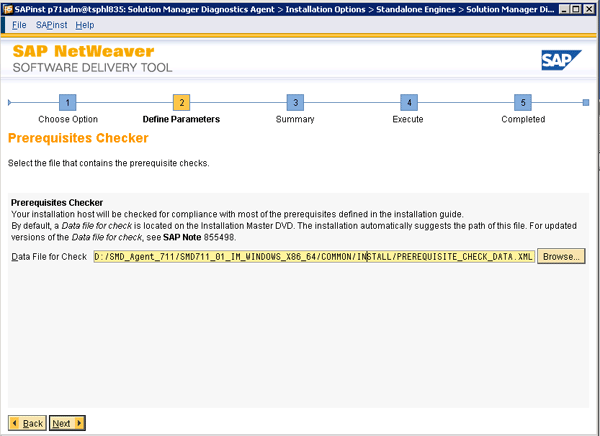Click the 'Choose Option' step label
600x436 pixels.
(68, 119)
